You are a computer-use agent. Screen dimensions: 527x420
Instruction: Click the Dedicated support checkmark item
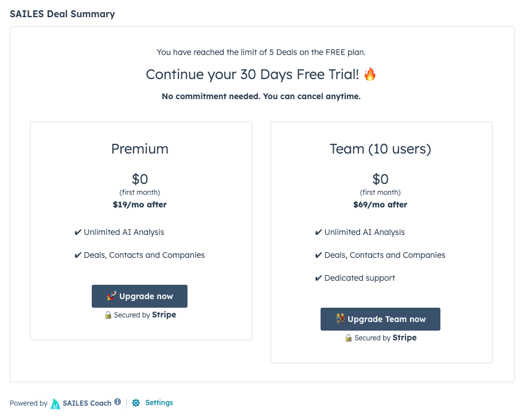(x=355, y=278)
